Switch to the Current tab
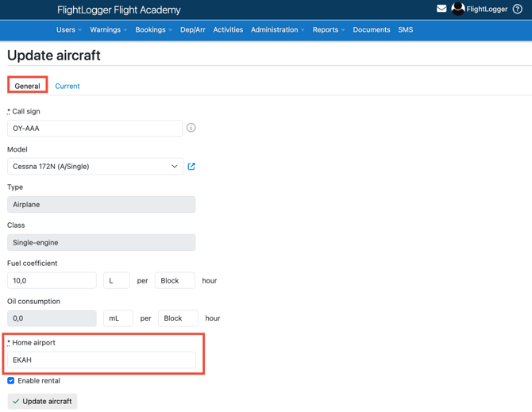 tap(67, 86)
